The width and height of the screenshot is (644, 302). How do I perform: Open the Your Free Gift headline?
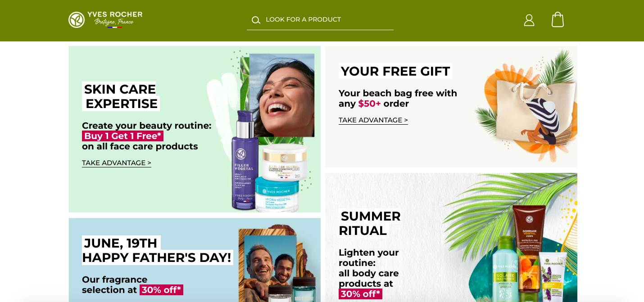tap(395, 71)
